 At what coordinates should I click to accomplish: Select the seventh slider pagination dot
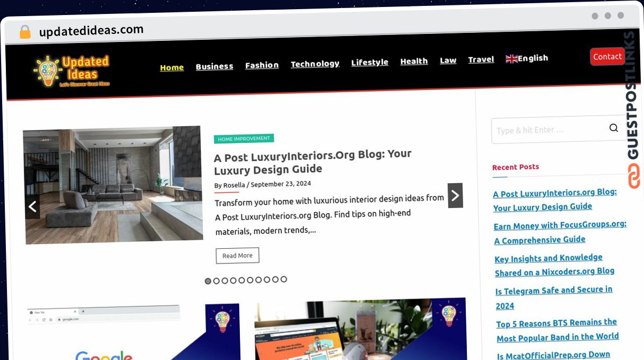point(258,280)
